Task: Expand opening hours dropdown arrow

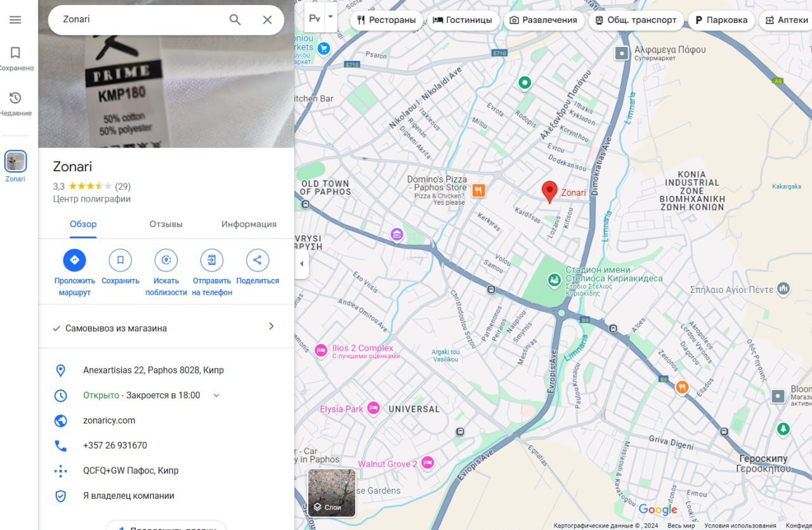Action: (216, 396)
